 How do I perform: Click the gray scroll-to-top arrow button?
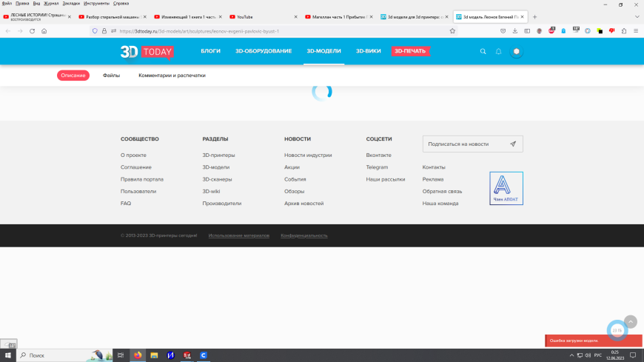[x=631, y=322]
